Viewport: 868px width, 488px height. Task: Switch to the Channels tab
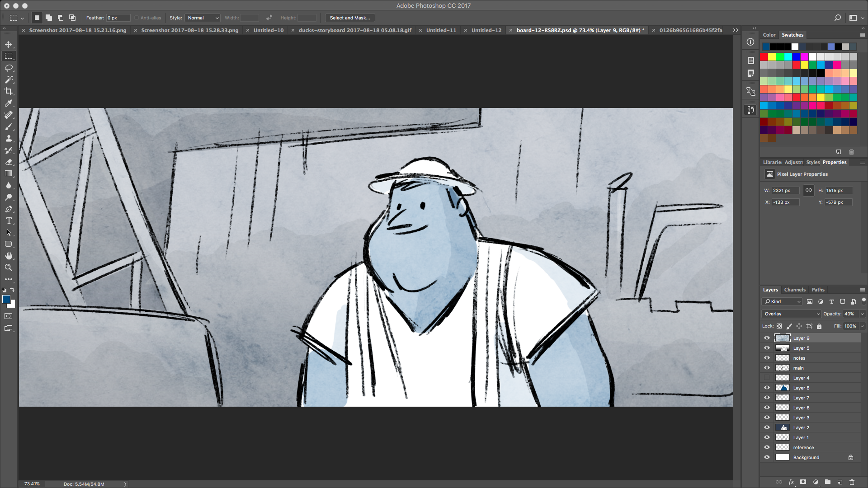(x=795, y=290)
